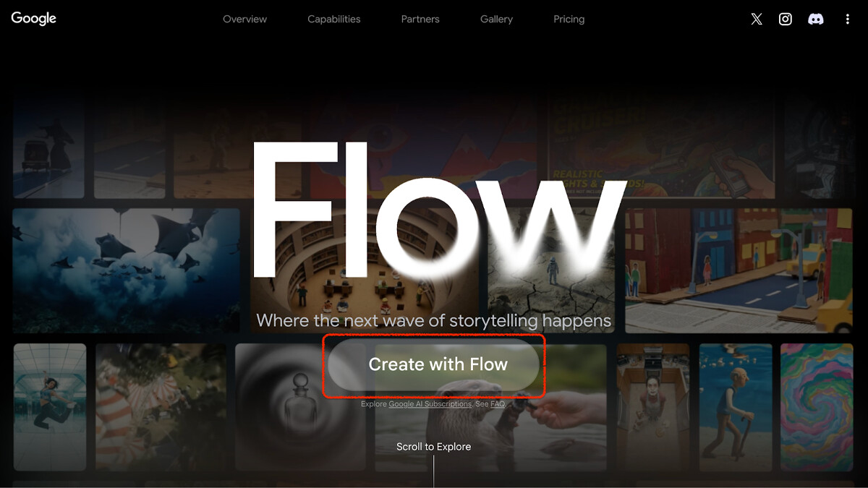Open the X (Twitter) social icon
The image size is (868, 488).
pyautogui.click(x=757, y=20)
